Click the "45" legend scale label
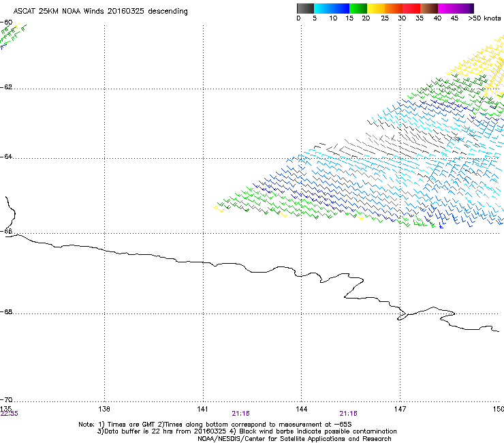The height and width of the screenshot is (443, 504). coord(454,18)
